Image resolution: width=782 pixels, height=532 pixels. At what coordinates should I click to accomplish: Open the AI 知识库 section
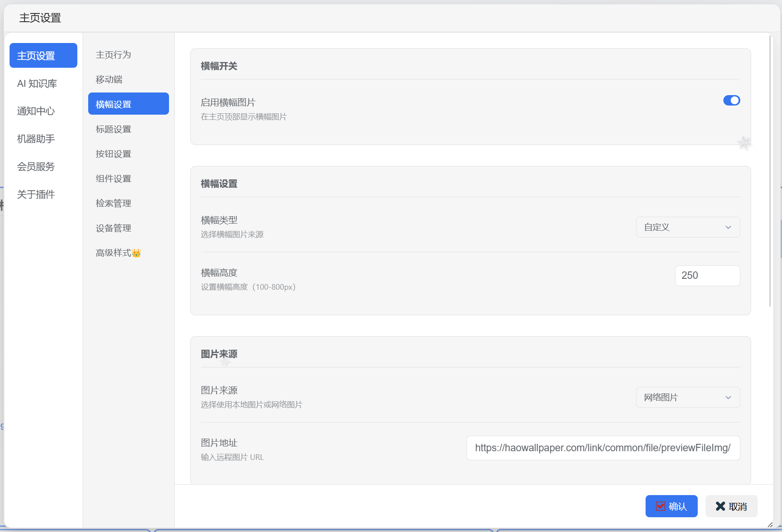point(43,83)
